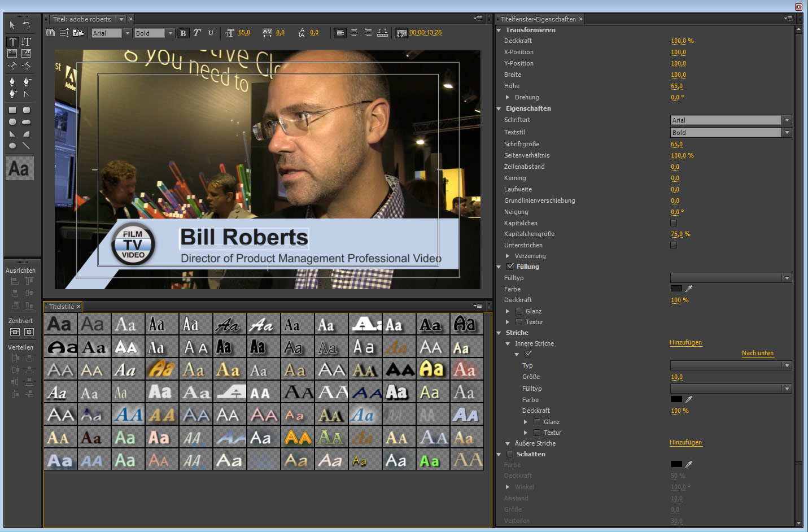Center-align the title text
Image resolution: width=808 pixels, height=532 pixels.
click(354, 33)
